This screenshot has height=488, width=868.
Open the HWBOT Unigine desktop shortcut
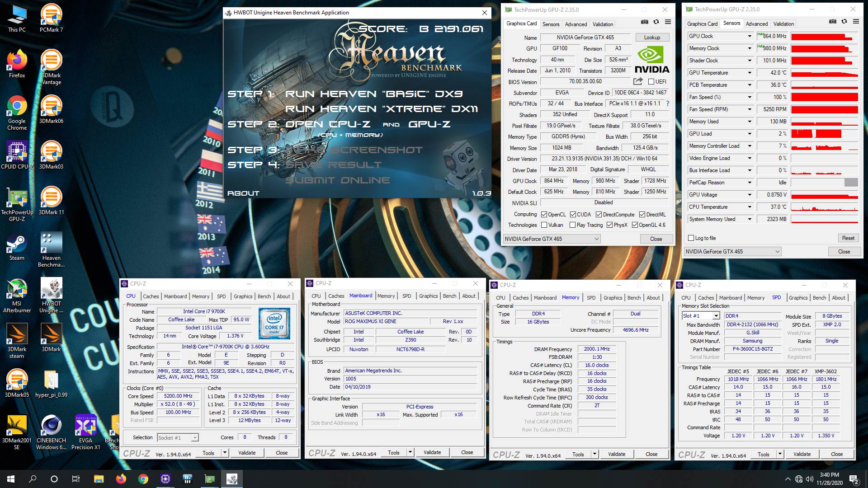51,295
